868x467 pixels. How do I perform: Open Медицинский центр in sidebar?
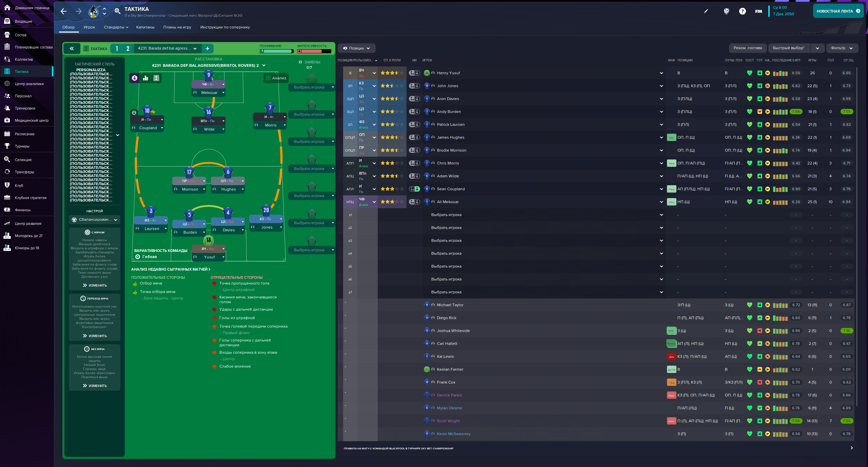pyautogui.click(x=27, y=120)
